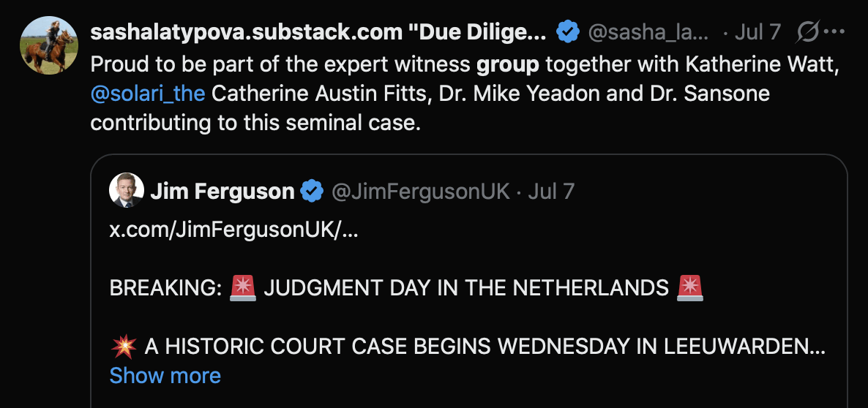Expand the quoted tweet with Show more
Image resolution: width=868 pixels, height=408 pixels.
pyautogui.click(x=165, y=376)
